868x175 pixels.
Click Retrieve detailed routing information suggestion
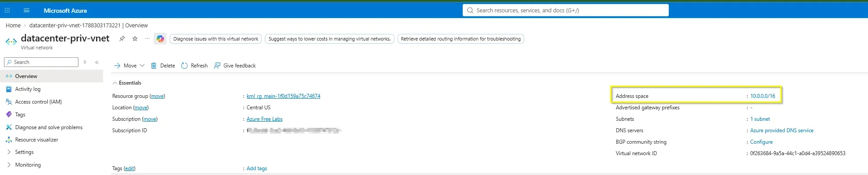pyautogui.click(x=461, y=39)
